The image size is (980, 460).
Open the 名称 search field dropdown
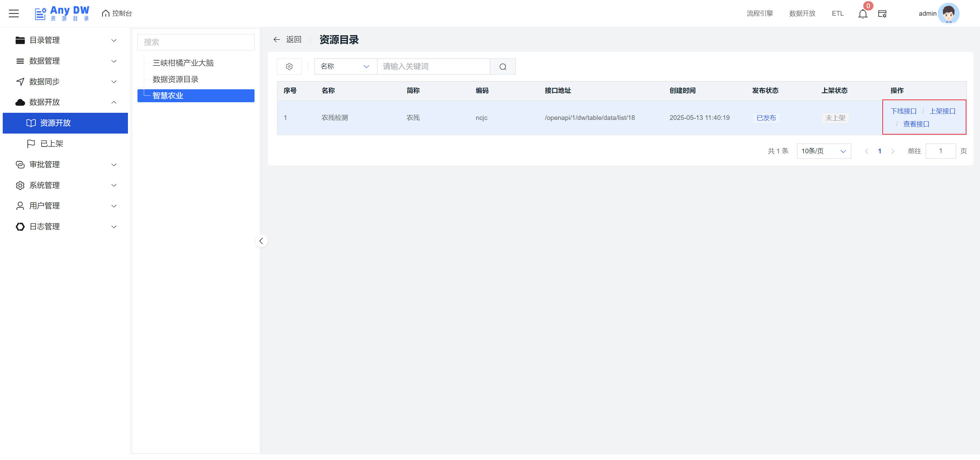coord(345,67)
